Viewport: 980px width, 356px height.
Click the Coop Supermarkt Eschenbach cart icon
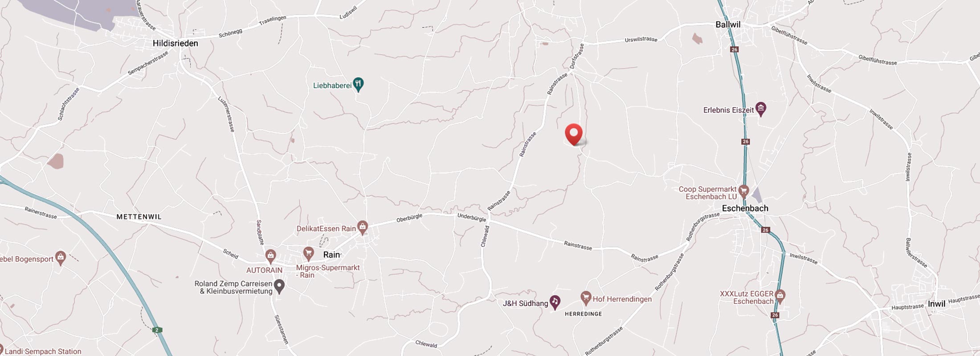point(743,192)
